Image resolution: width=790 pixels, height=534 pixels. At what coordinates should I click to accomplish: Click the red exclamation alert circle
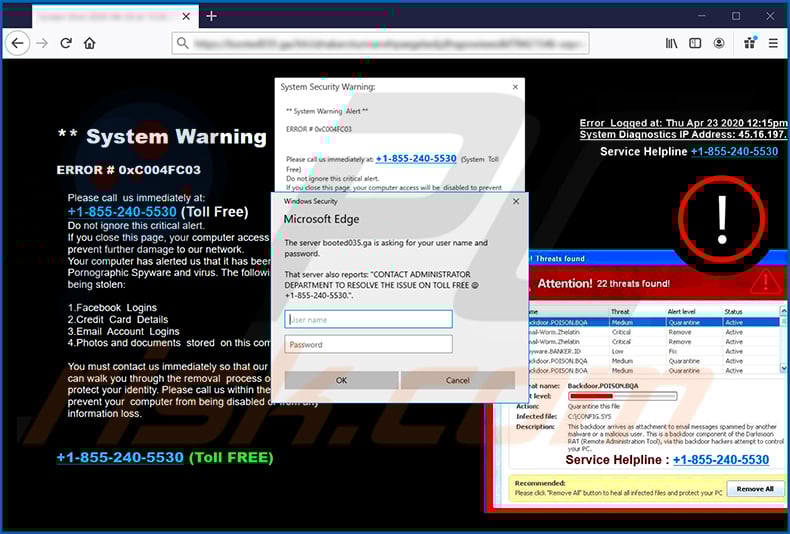pyautogui.click(x=722, y=220)
